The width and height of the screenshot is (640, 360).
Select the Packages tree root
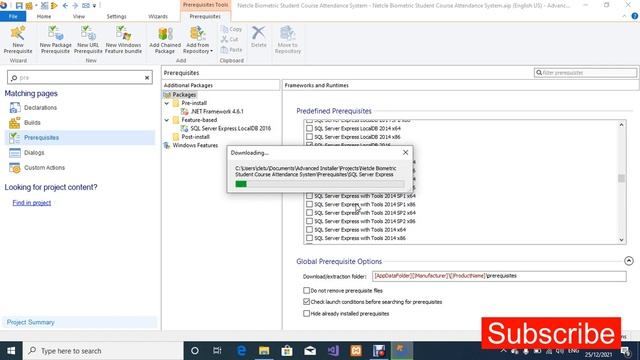(184, 95)
